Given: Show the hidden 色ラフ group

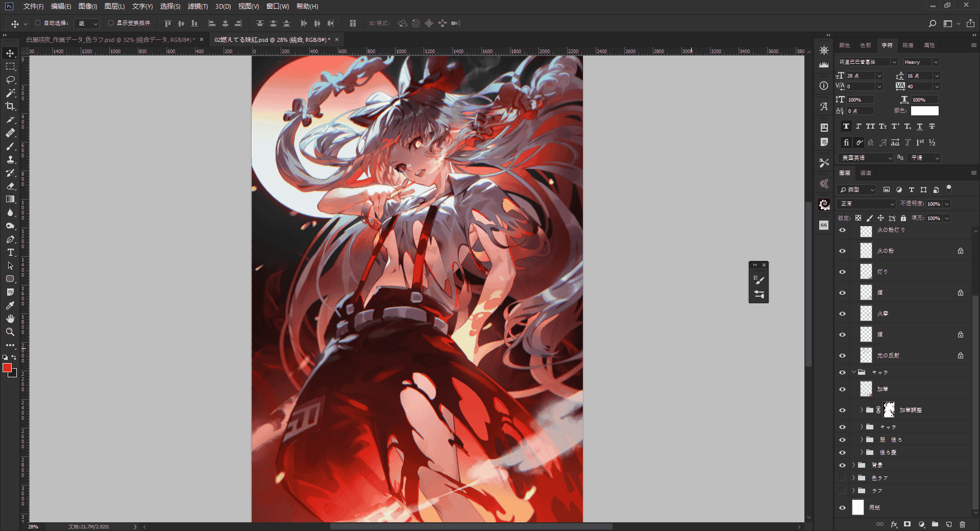Looking at the screenshot, I should (842, 478).
